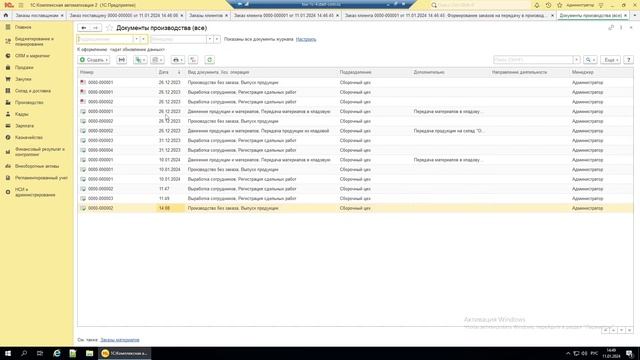
Task: Click the global search field in title bar
Action: click(x=481, y=5)
